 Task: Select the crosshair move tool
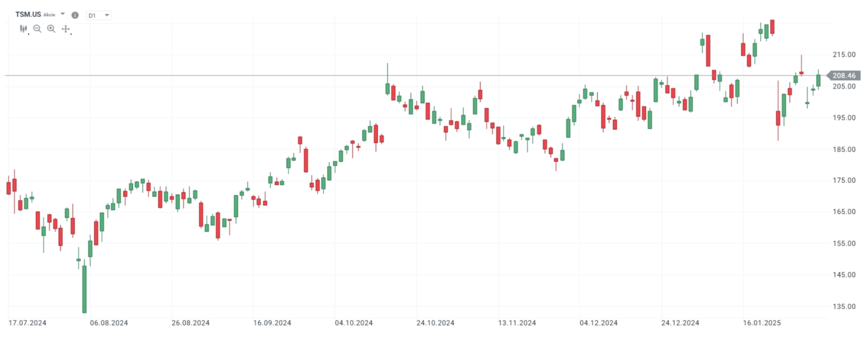point(66,29)
